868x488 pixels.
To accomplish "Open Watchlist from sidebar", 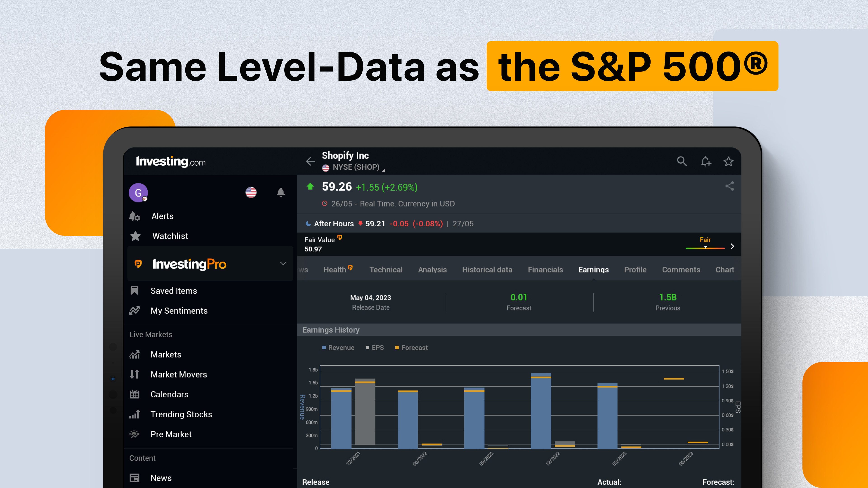I will click(x=170, y=236).
